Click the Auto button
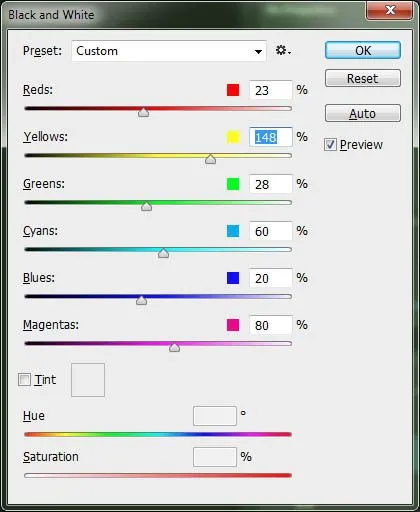420x512 pixels. click(x=363, y=113)
